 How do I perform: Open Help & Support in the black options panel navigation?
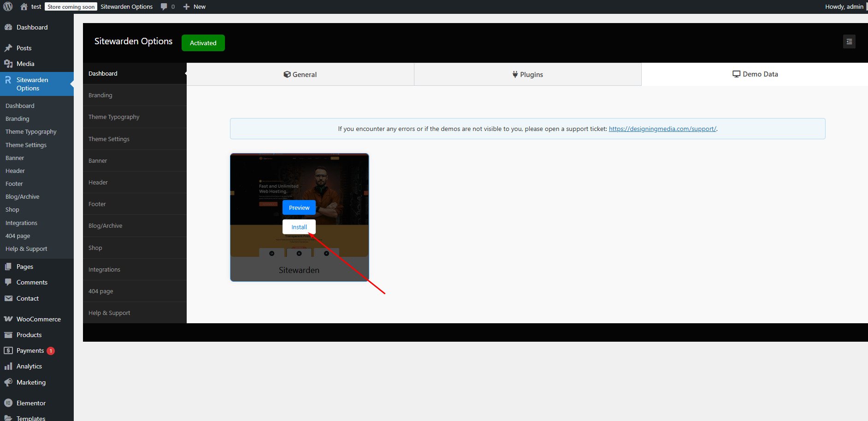pos(135,313)
